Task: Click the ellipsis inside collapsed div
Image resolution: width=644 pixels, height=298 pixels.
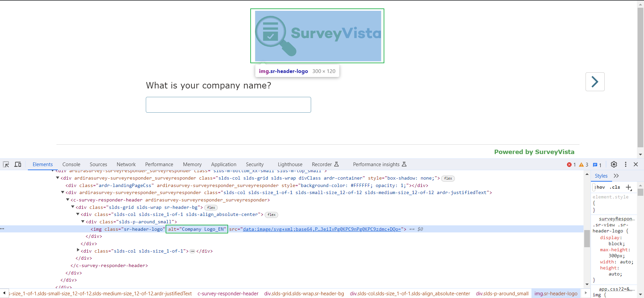Action: click(192, 251)
